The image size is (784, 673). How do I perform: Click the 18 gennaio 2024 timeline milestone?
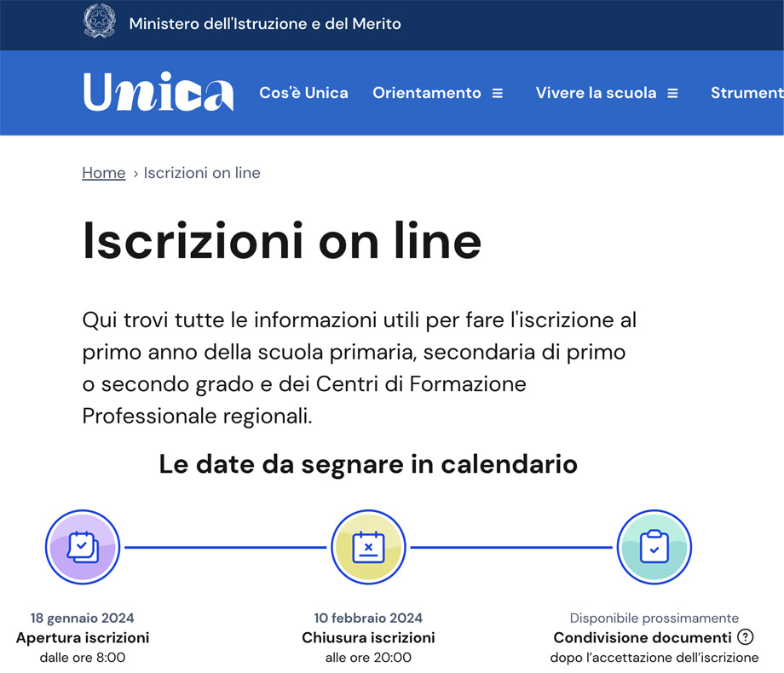pyautogui.click(x=82, y=618)
